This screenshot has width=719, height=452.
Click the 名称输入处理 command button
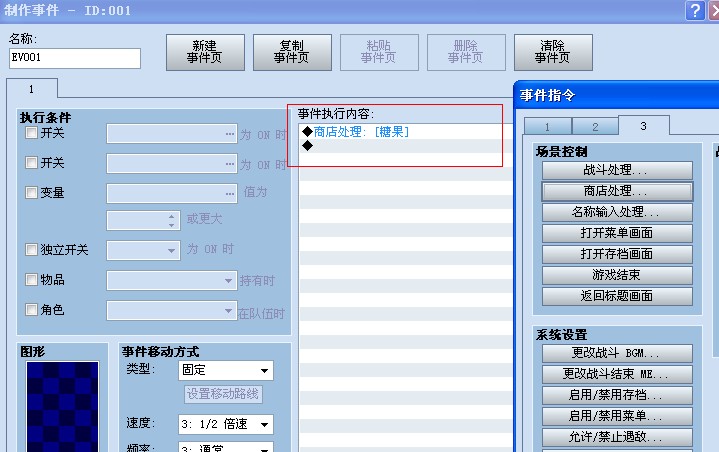coord(617,212)
